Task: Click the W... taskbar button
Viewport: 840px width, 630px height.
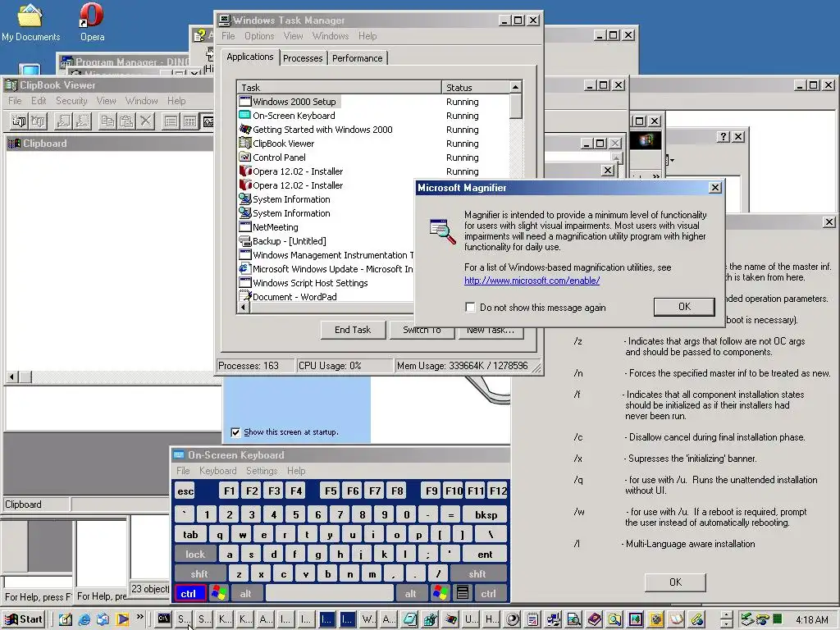Action: point(367,619)
